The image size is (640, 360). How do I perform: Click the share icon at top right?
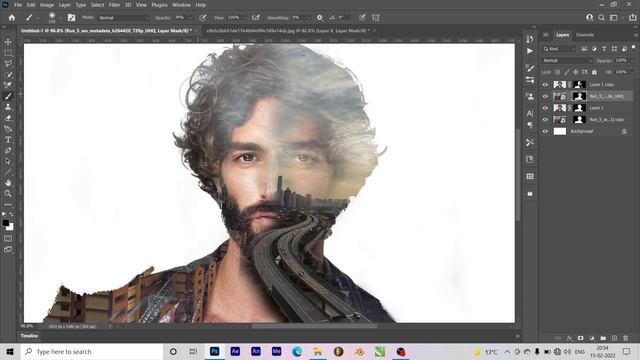632,18
